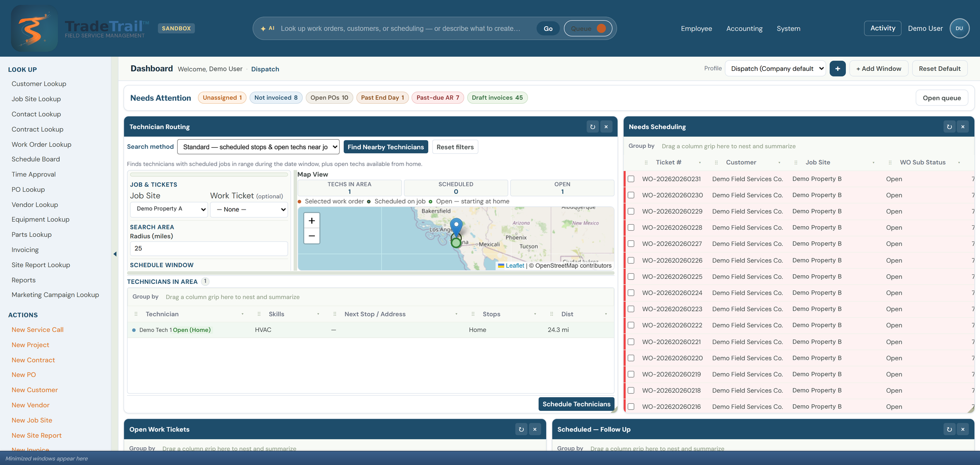Click the blue map pin marker
This screenshot has width=980, height=465.
(x=456, y=228)
